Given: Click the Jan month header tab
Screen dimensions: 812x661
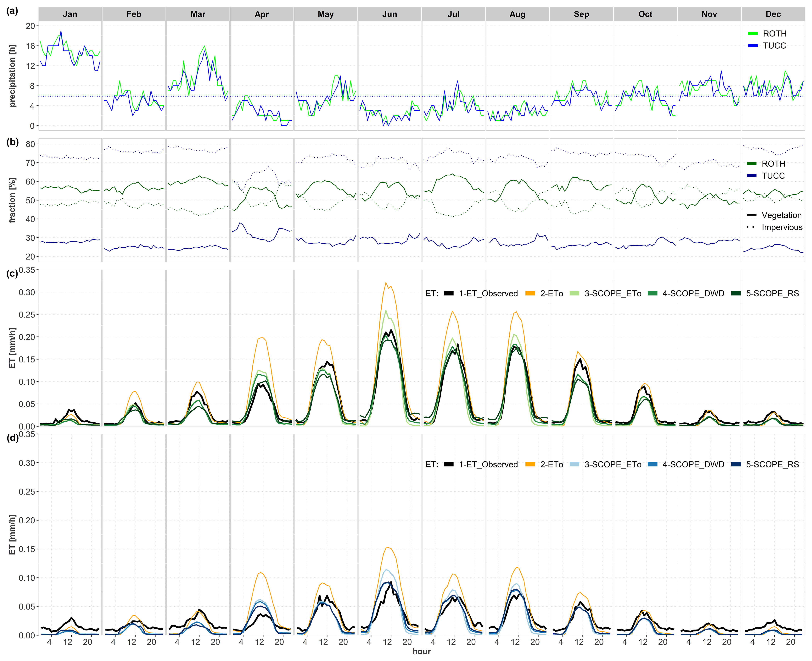Looking at the screenshot, I should [x=70, y=14].
